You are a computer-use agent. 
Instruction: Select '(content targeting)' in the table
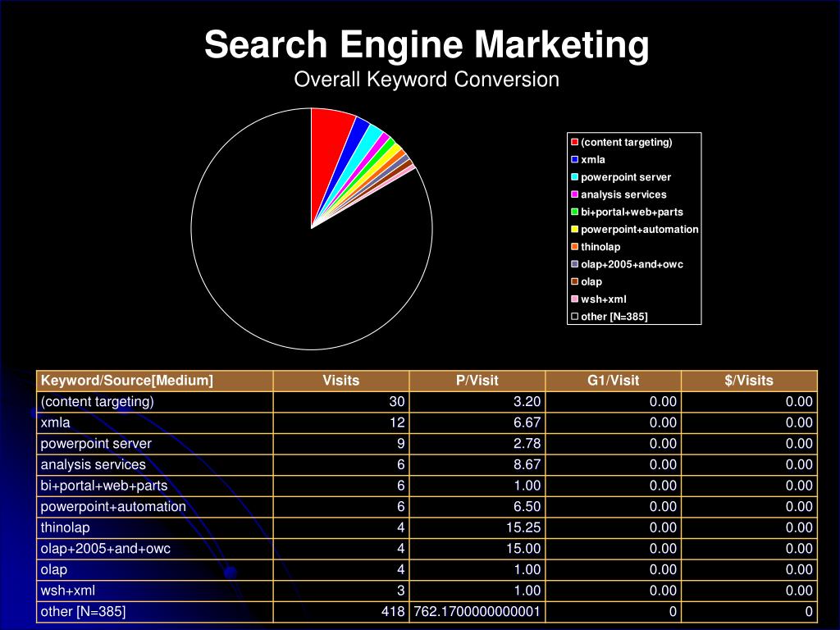pyautogui.click(x=98, y=402)
